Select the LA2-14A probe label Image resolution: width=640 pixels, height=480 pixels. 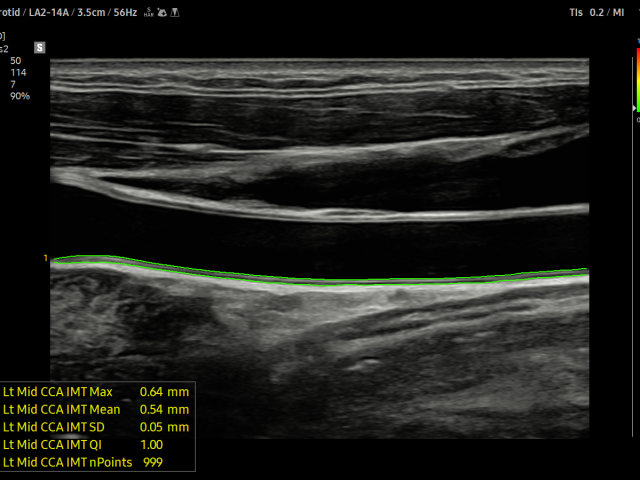pyautogui.click(x=48, y=11)
